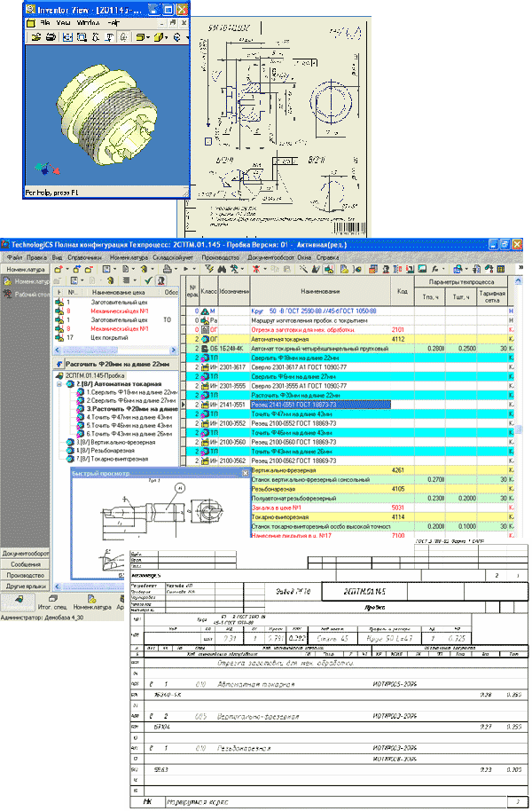Switch to Номенклатура bottom tab
This screenshot has height=811, width=532.
point(92,602)
